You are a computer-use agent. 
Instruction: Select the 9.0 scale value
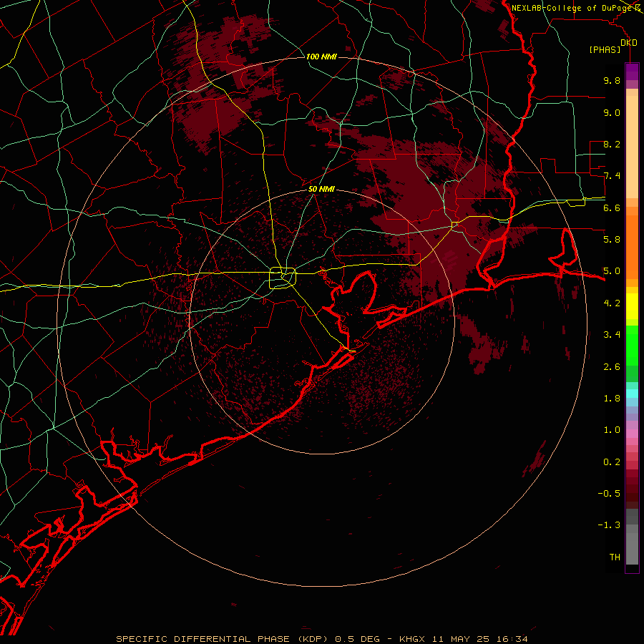(612, 112)
